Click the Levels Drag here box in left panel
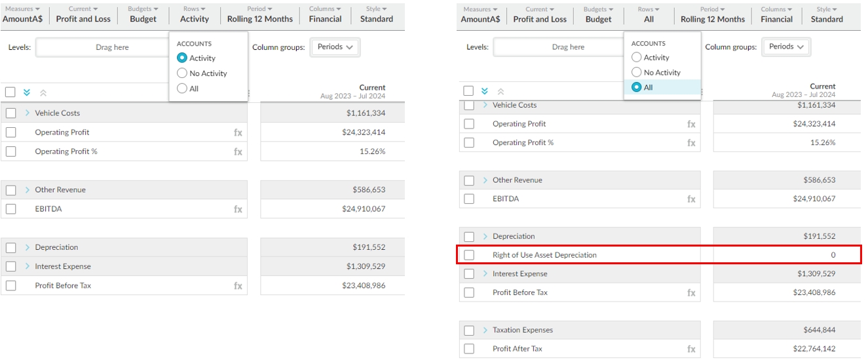Viewport: 868px width, 360px height. pos(111,47)
